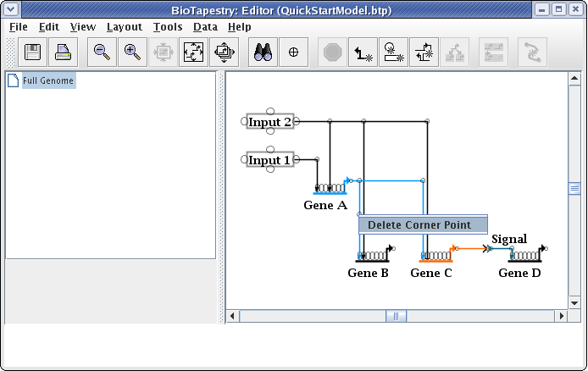Open the File menu

(x=19, y=26)
